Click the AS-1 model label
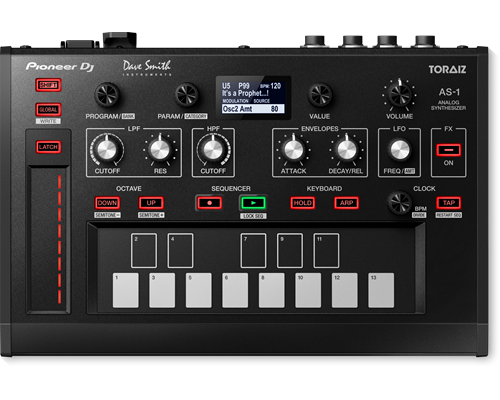 point(449,92)
